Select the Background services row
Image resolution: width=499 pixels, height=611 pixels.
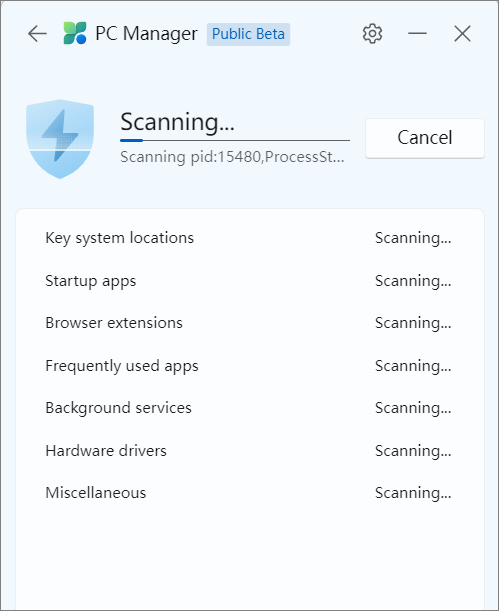(249, 408)
